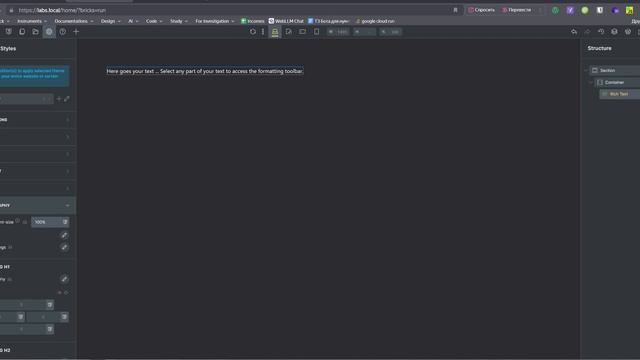This screenshot has width=640, height=360.
Task: Select the tablet portrait breakpoint icon
Action: click(289, 31)
